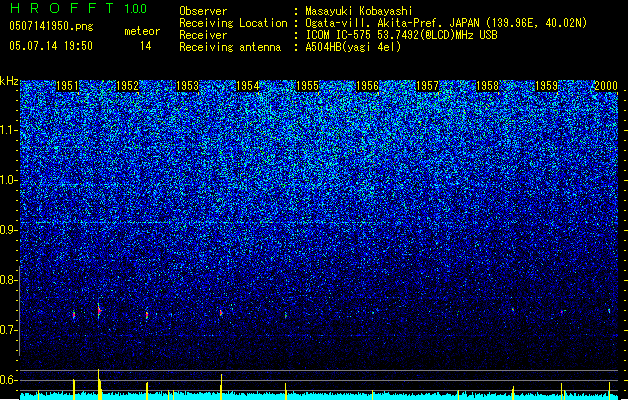Screen dimensions: 629x400
Task: Click the 1957 time marker
Action: (427, 86)
